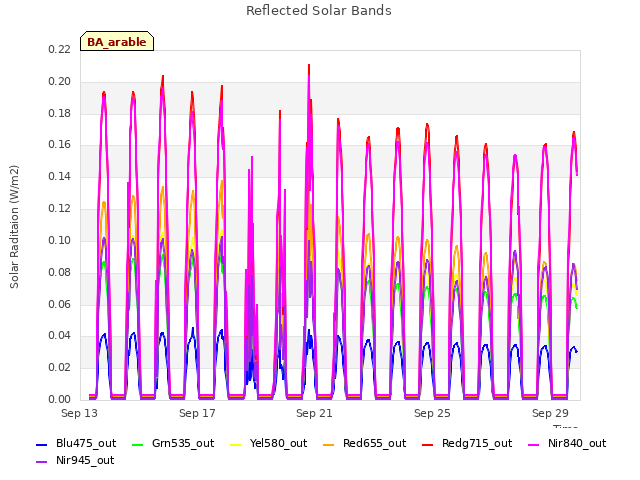This screenshot has width=640, height=480.
Task: Click the 0.06 y-axis tick label
Action: [60, 304]
